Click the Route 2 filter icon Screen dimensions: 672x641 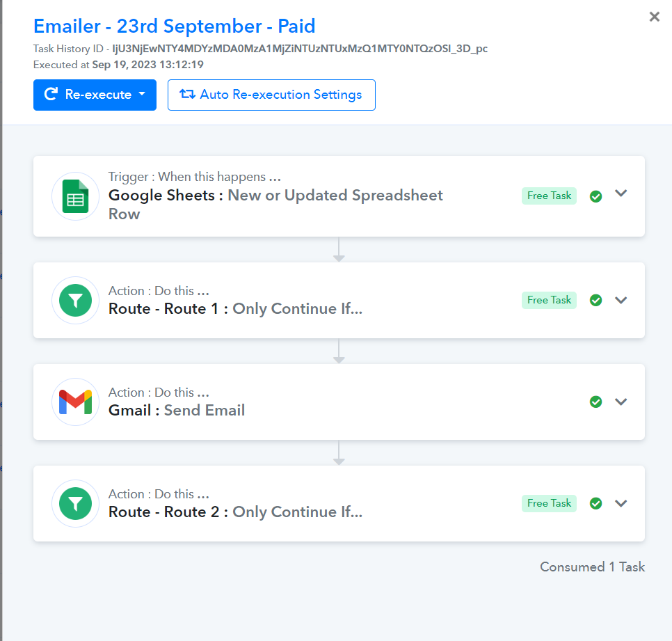coord(75,503)
